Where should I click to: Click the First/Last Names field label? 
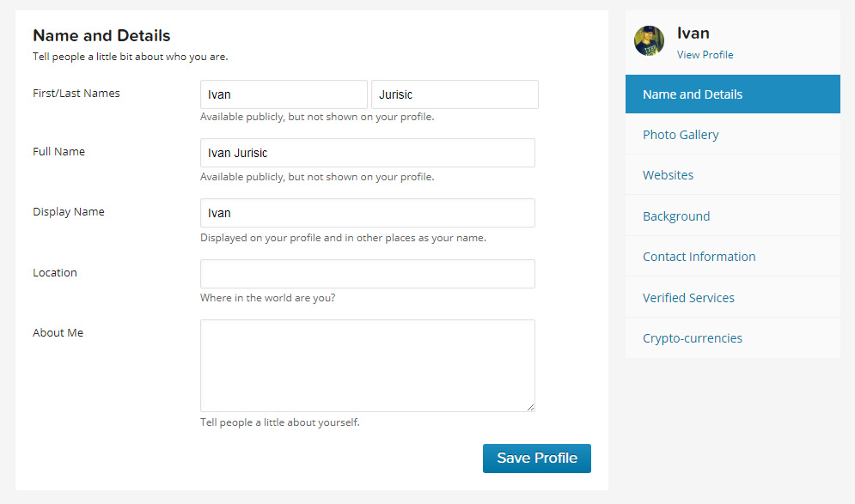[x=76, y=93]
